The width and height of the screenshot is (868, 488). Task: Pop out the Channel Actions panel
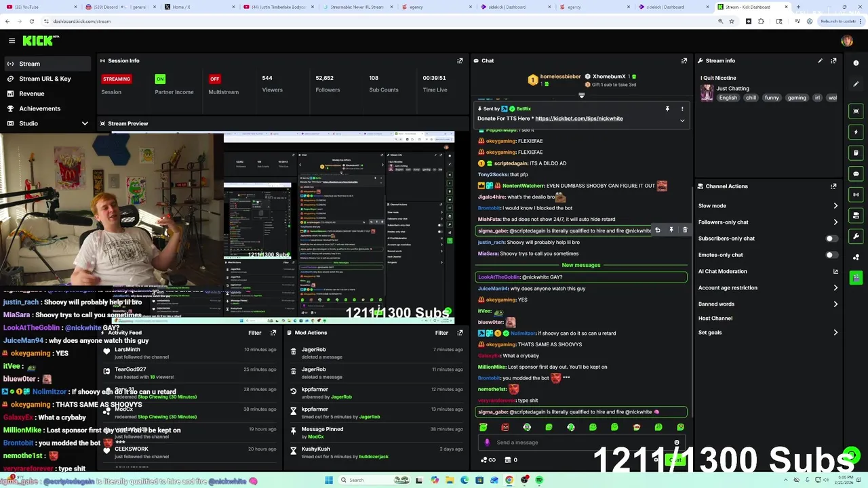coord(833,186)
